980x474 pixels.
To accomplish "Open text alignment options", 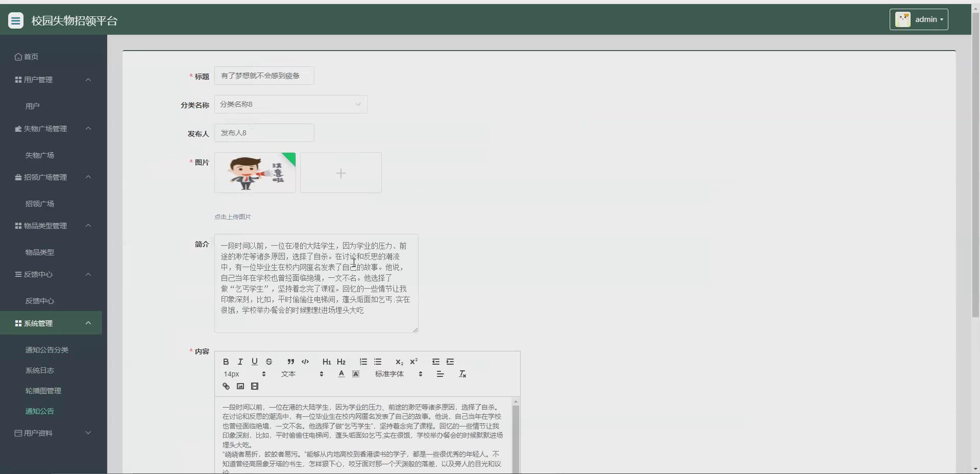I will click(x=440, y=374).
